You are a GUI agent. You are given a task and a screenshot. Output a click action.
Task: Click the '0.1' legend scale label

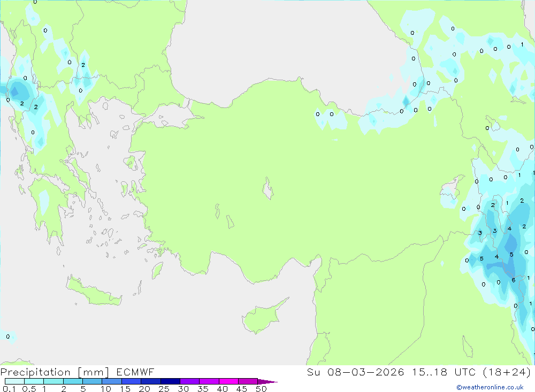[9, 389]
